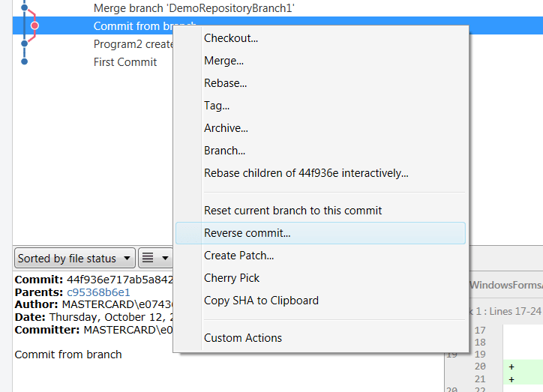Screen dimensions: 543x392
Task: Click Tag... menu entry
Action: [x=217, y=106]
